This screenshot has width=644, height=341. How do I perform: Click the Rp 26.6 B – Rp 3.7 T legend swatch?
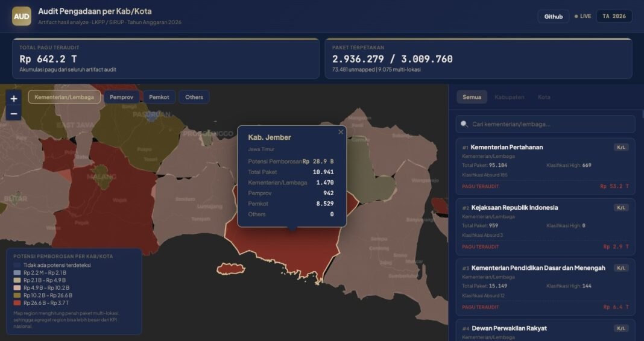point(17,303)
